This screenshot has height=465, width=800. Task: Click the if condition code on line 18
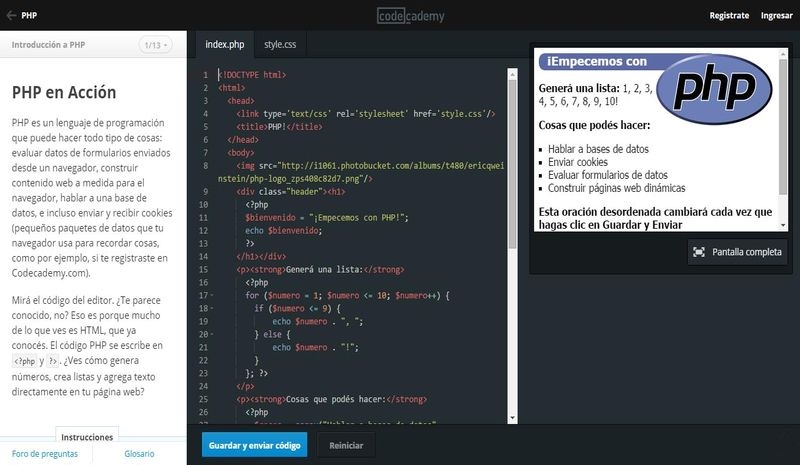297,308
